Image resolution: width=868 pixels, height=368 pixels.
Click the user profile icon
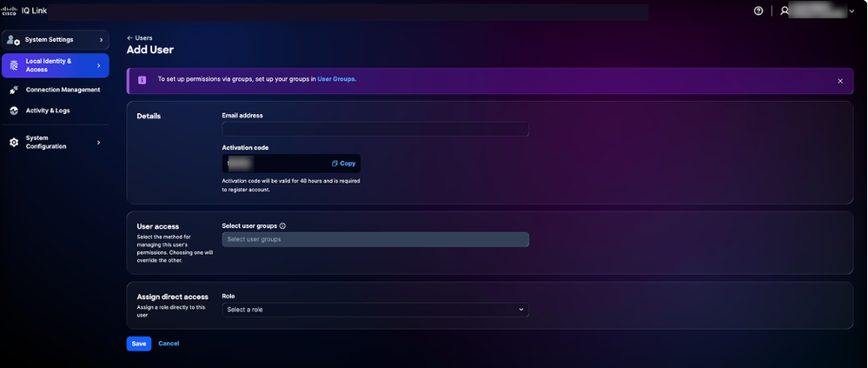(784, 11)
